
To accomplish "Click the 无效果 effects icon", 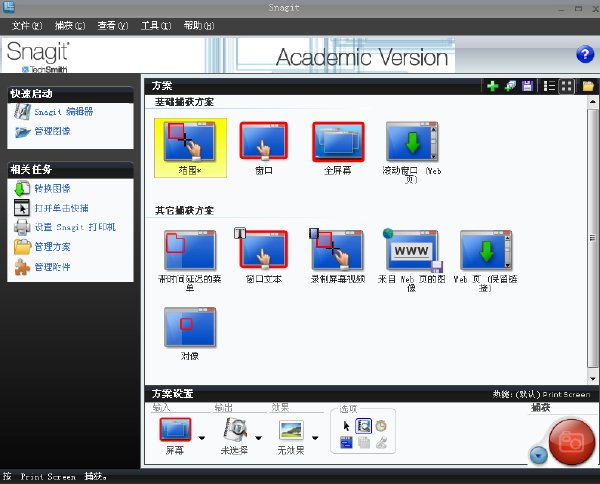I will (x=291, y=430).
